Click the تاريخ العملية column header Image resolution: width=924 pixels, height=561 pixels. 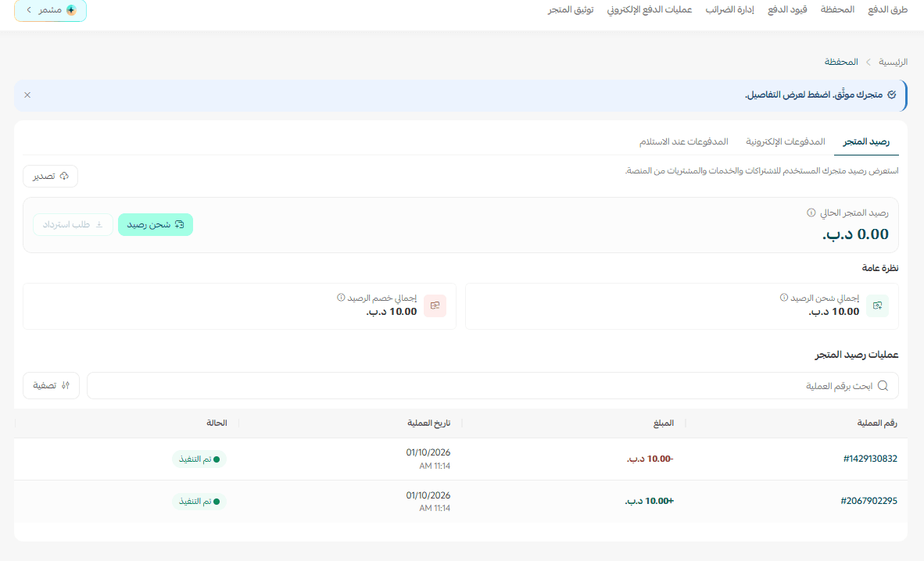[x=428, y=423]
